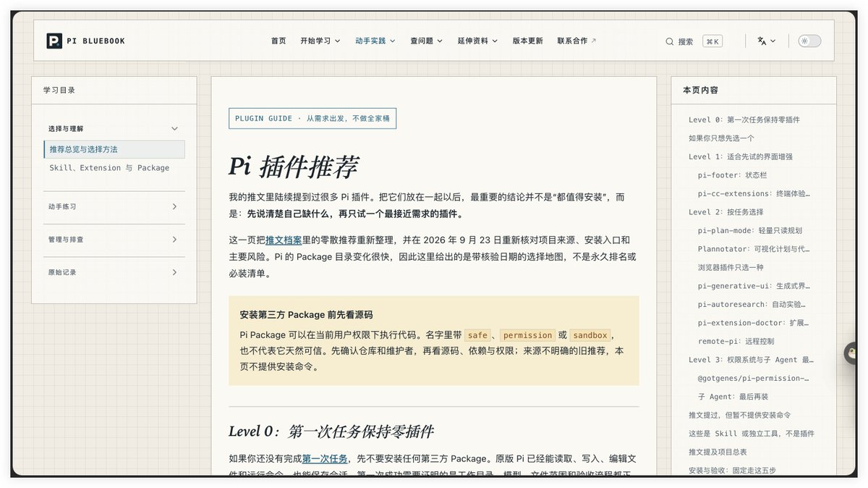Open the 动手实践 dropdown menu
Image resolution: width=868 pixels, height=488 pixels.
(x=375, y=41)
